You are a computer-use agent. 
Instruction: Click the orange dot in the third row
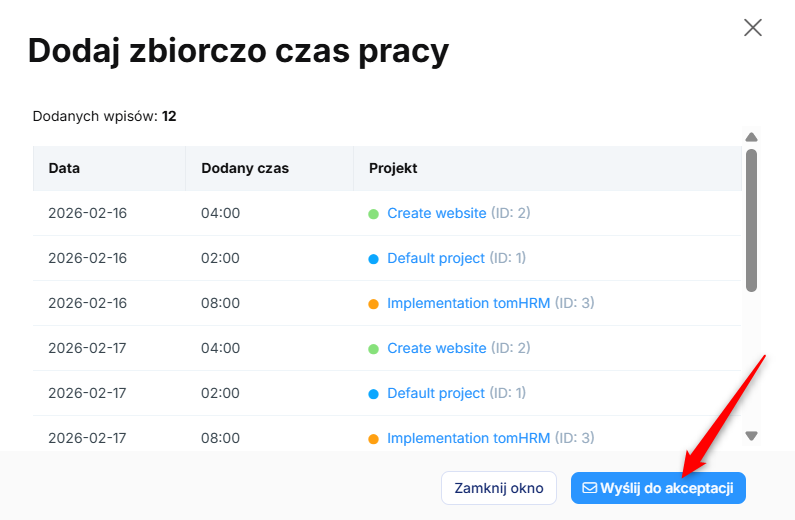pyautogui.click(x=373, y=304)
